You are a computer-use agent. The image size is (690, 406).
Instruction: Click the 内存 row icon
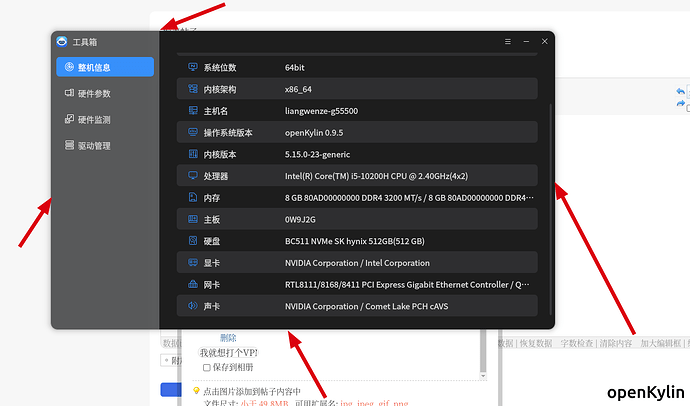193,197
